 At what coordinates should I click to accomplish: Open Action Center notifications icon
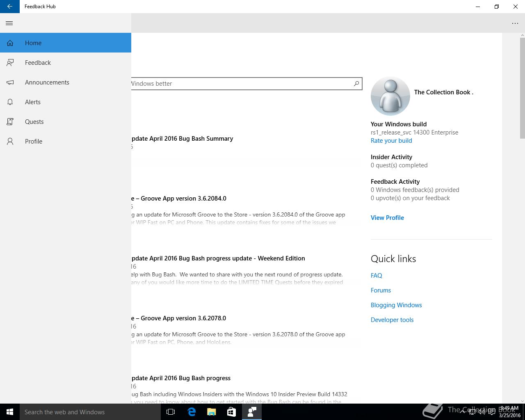[x=491, y=412]
